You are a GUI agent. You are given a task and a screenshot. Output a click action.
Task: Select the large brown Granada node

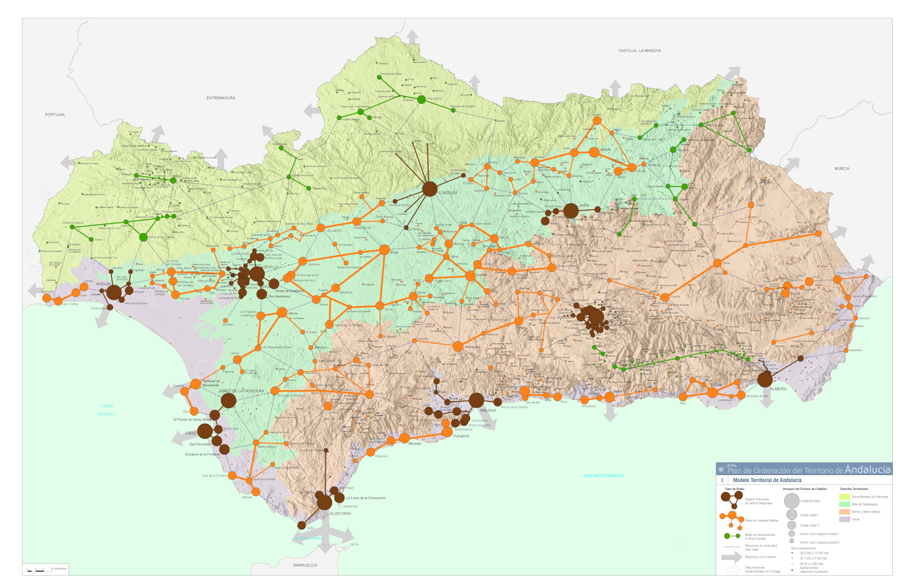[595, 316]
